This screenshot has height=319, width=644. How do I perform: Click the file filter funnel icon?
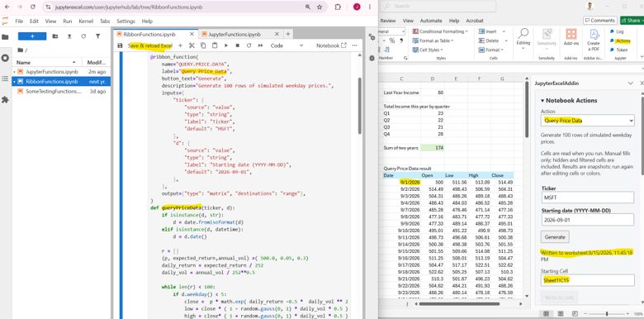click(97, 36)
